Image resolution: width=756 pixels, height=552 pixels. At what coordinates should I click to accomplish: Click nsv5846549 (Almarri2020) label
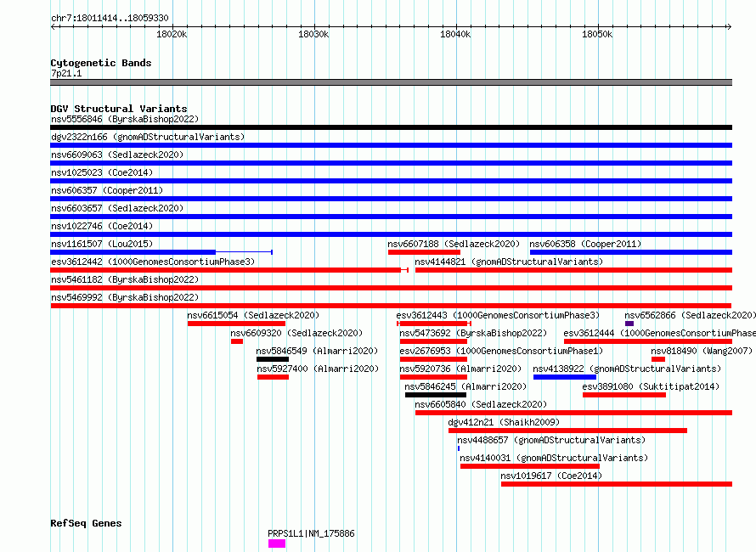pyautogui.click(x=317, y=351)
